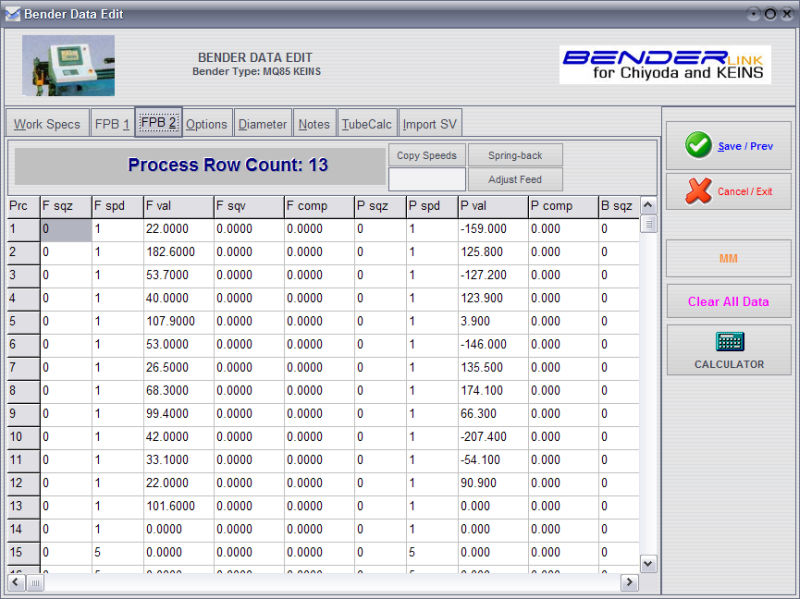Click the right arrow of horizontal scrollbar
Viewport: 800px width, 599px height.
(x=628, y=582)
